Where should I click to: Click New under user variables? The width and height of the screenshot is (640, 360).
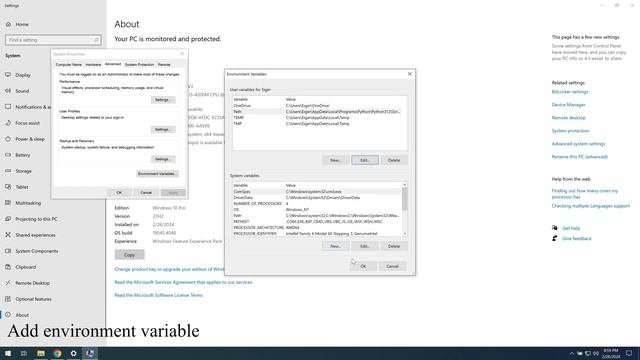[336, 160]
